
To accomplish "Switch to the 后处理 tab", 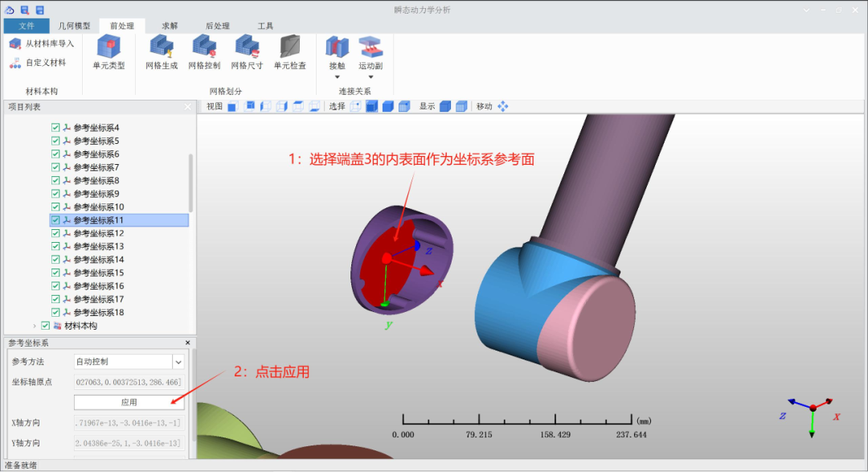I will pyautogui.click(x=217, y=26).
